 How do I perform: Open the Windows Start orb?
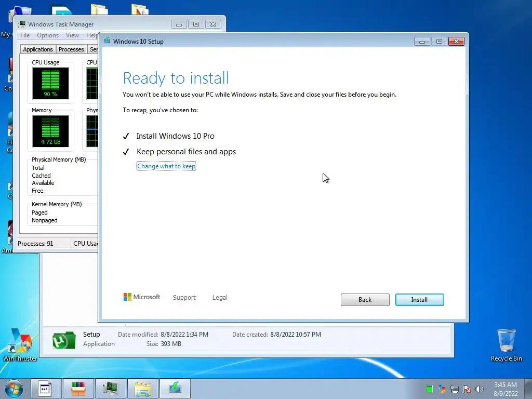click(x=14, y=389)
